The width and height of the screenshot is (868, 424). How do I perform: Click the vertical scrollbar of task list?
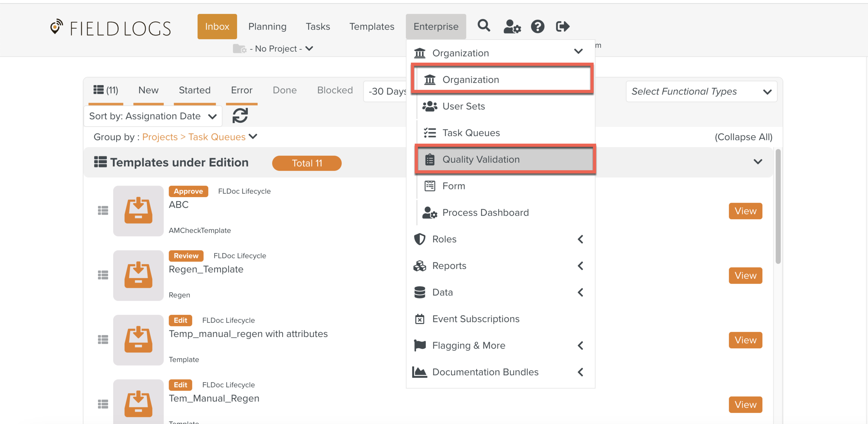pyautogui.click(x=778, y=206)
